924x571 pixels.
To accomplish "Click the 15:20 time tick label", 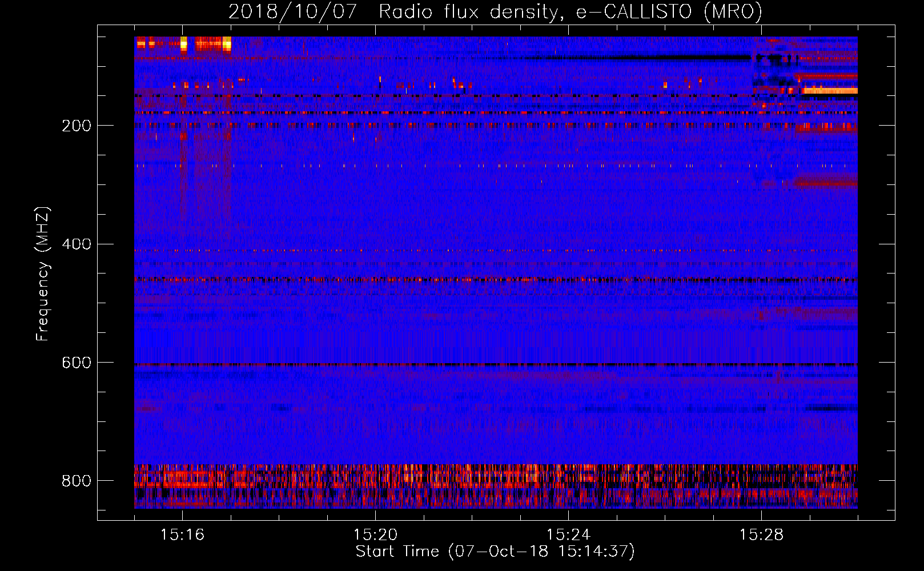I will point(375,534).
